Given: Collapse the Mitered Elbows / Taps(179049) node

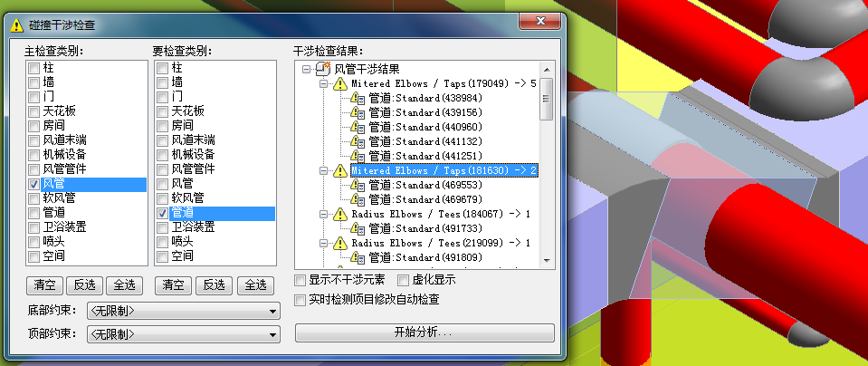Looking at the screenshot, I should coord(324,83).
